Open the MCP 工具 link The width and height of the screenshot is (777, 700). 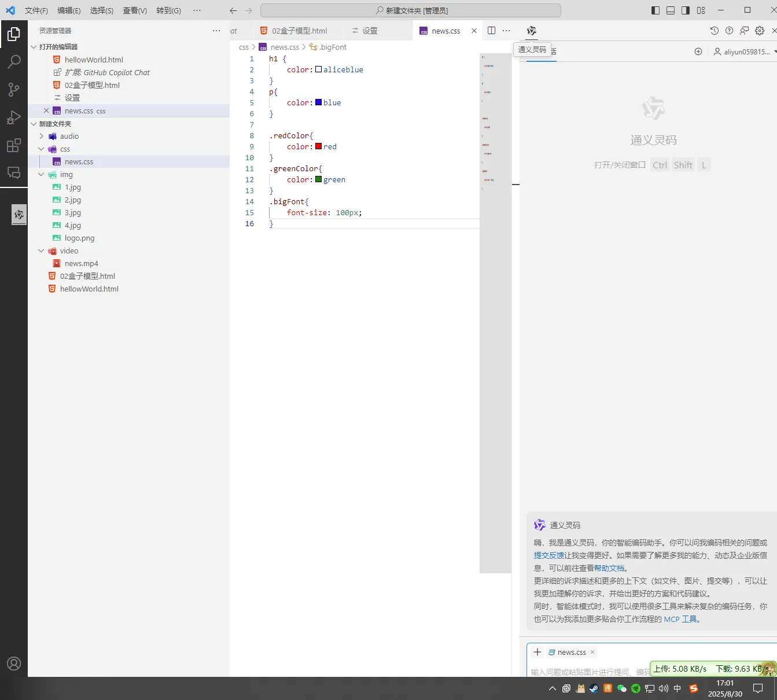[x=680, y=619]
